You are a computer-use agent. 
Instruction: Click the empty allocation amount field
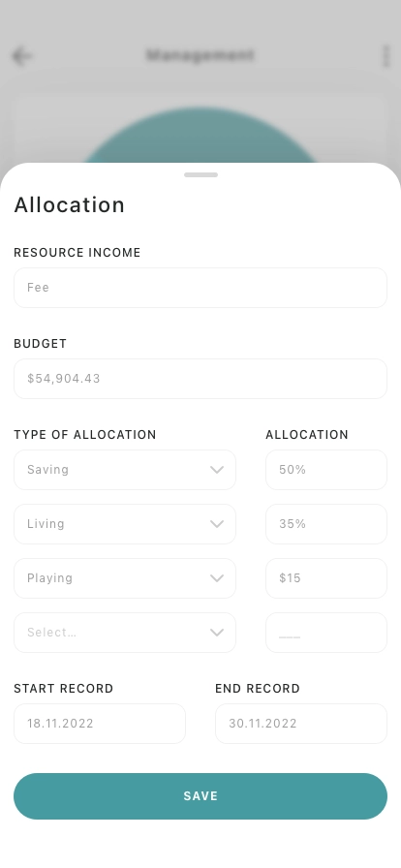point(326,633)
